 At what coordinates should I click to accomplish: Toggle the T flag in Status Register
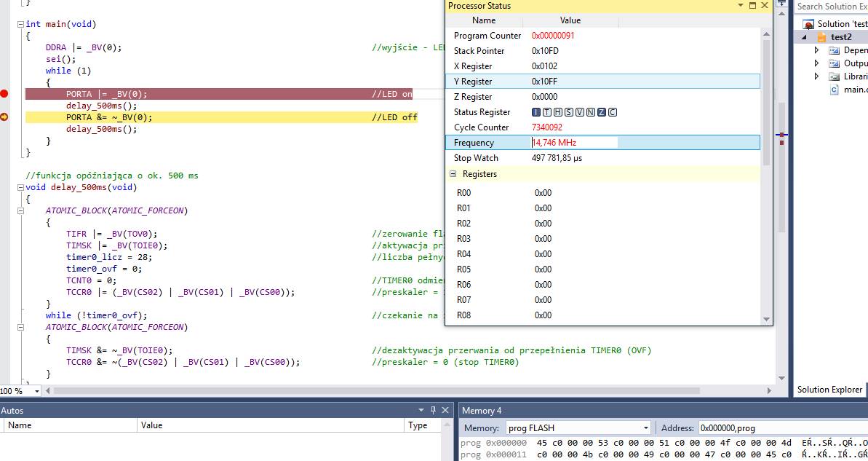coord(547,112)
